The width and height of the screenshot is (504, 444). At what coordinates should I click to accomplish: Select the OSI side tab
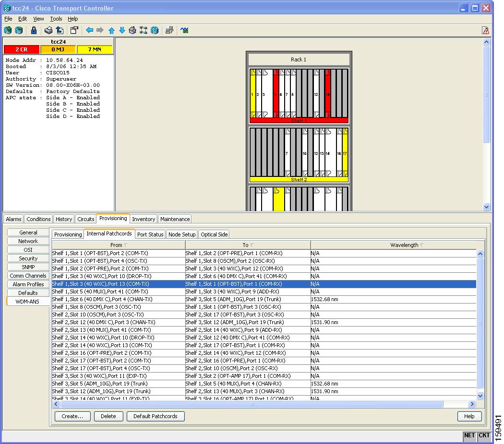[x=28, y=250]
